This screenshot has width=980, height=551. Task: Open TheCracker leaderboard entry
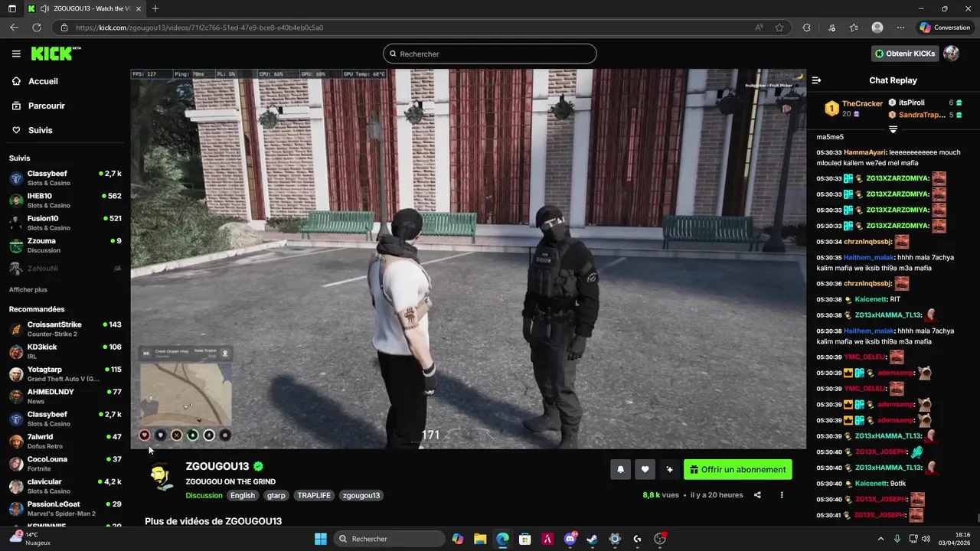pyautogui.click(x=854, y=109)
